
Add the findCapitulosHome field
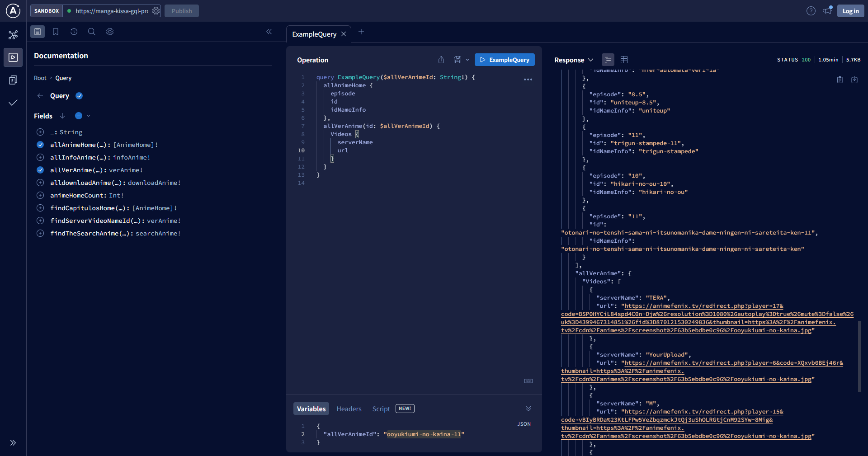(40, 208)
